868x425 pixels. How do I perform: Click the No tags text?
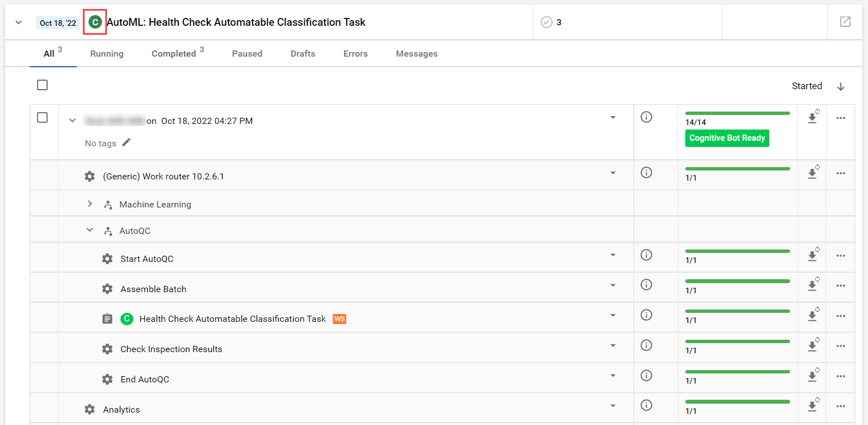(x=100, y=144)
